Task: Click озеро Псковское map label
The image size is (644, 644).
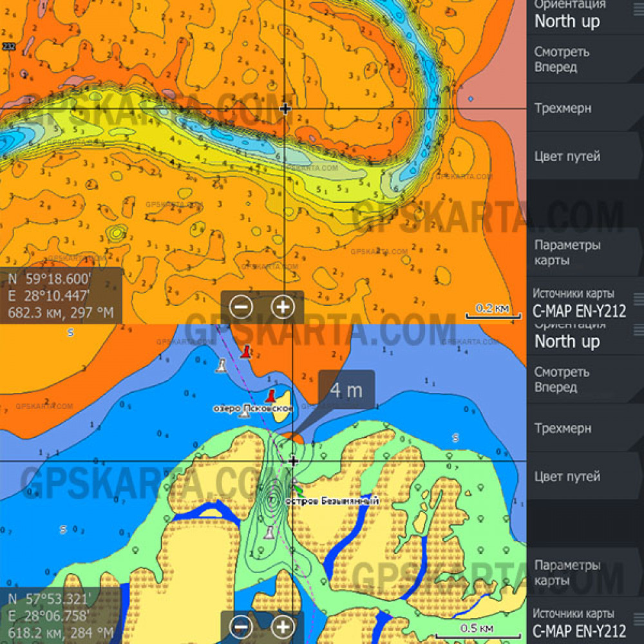Action: pos(253,408)
